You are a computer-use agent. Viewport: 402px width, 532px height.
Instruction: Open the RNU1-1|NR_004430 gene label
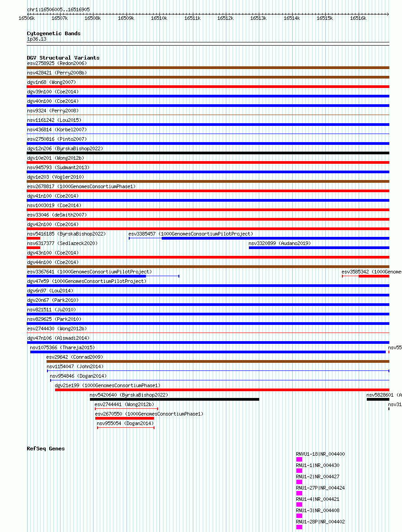pos(318,466)
